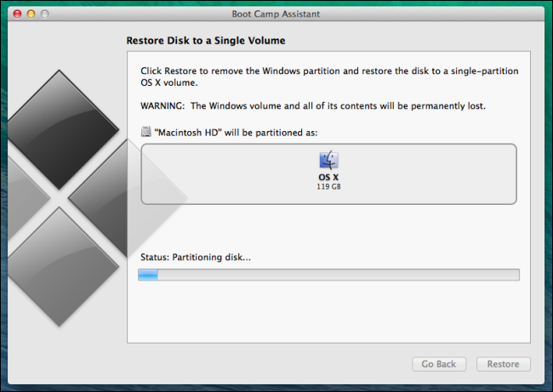Click the 'Status: Partitioning disk...' text
This screenshot has width=553, height=392.
(196, 257)
